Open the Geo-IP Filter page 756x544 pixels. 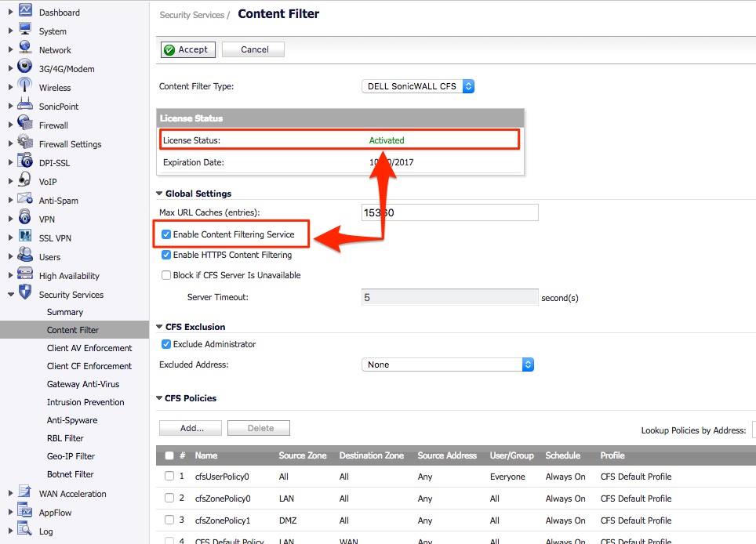[x=71, y=456]
